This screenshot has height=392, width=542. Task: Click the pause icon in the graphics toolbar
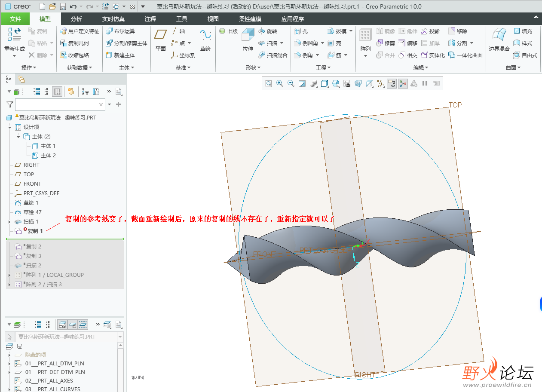[425, 83]
